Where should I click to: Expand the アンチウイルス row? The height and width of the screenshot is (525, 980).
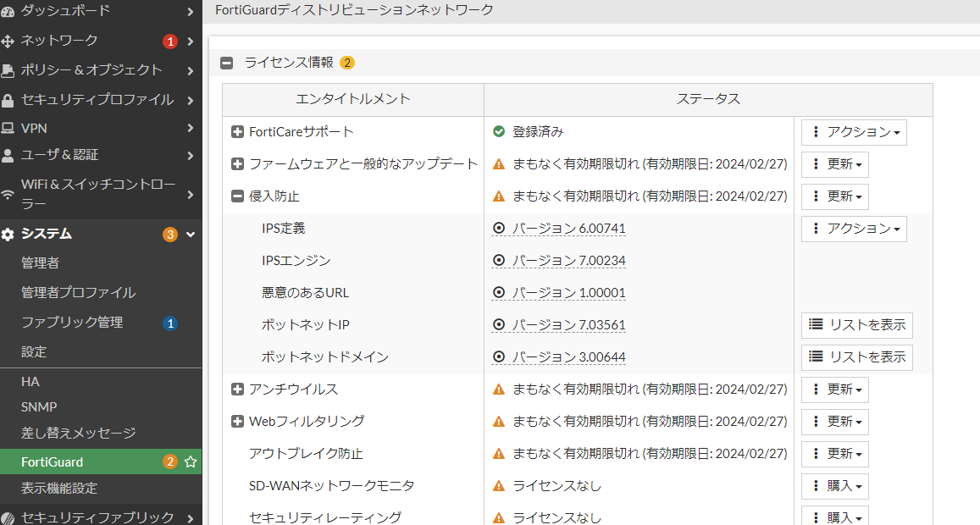click(237, 390)
